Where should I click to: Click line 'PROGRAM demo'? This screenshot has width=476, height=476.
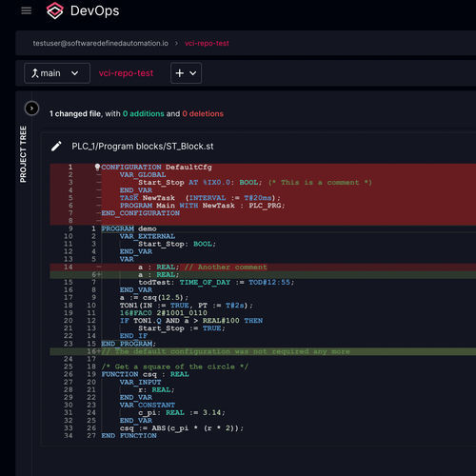coord(129,228)
